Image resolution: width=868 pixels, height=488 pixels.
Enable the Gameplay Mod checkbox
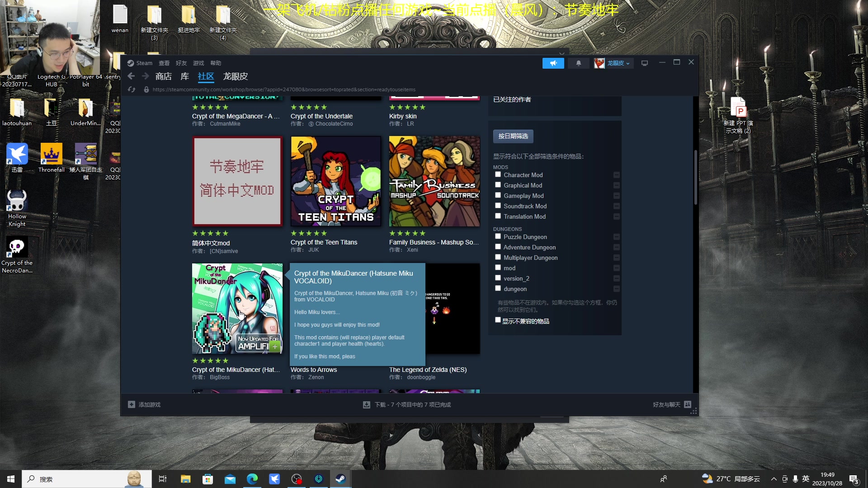pos(498,195)
